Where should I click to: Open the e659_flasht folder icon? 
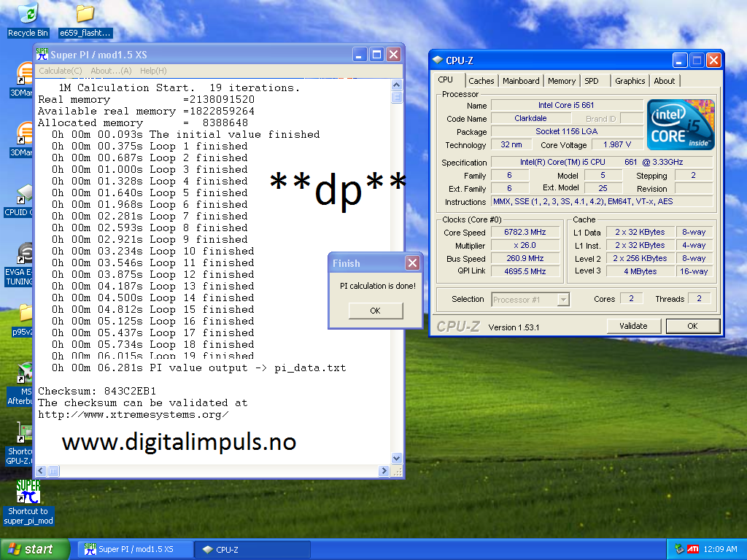tap(85, 19)
